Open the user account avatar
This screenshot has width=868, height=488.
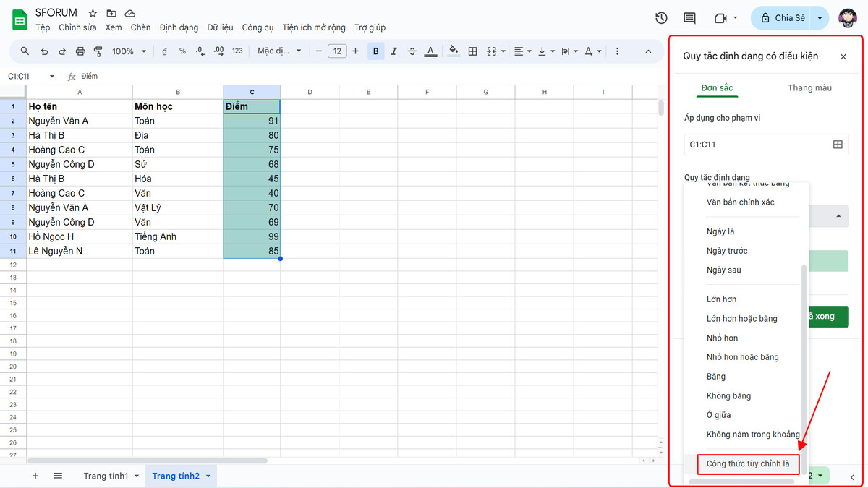click(848, 18)
